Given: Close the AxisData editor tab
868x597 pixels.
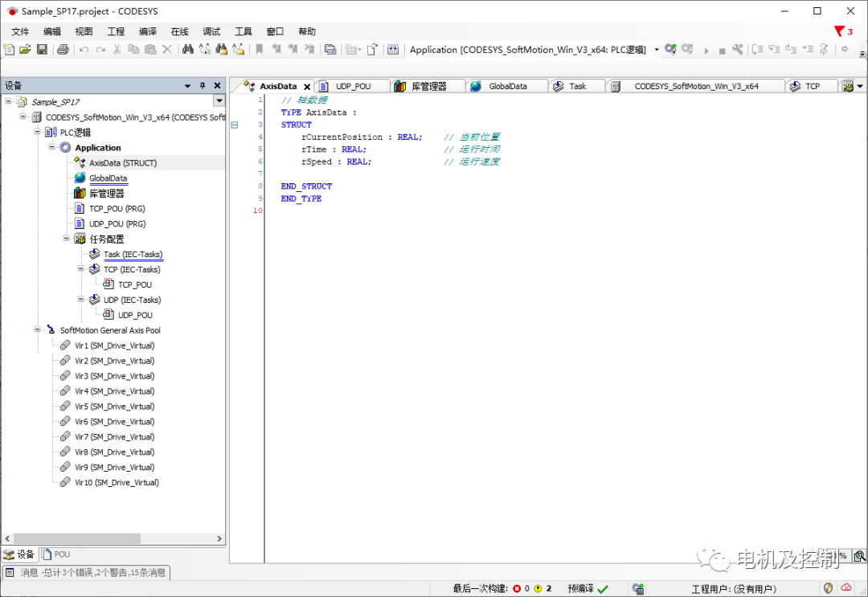Looking at the screenshot, I should pyautogui.click(x=307, y=87).
